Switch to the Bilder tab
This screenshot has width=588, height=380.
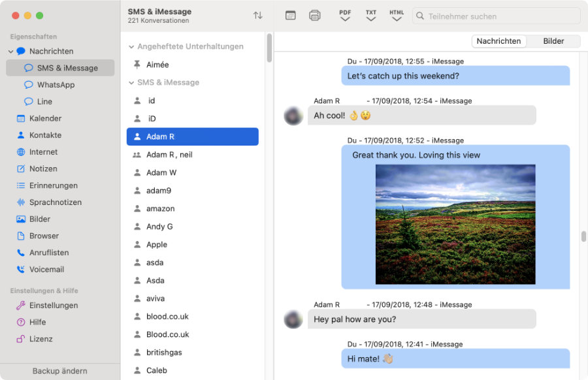pos(553,41)
